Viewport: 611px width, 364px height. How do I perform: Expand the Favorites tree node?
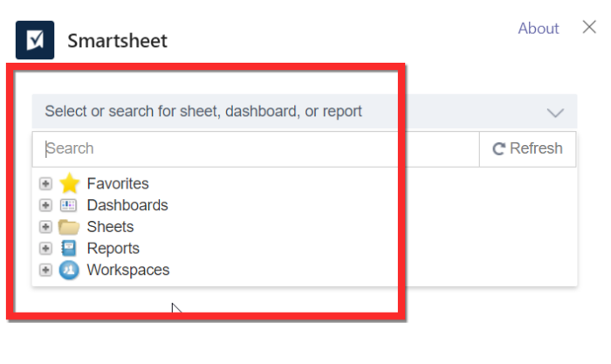pyautogui.click(x=46, y=184)
